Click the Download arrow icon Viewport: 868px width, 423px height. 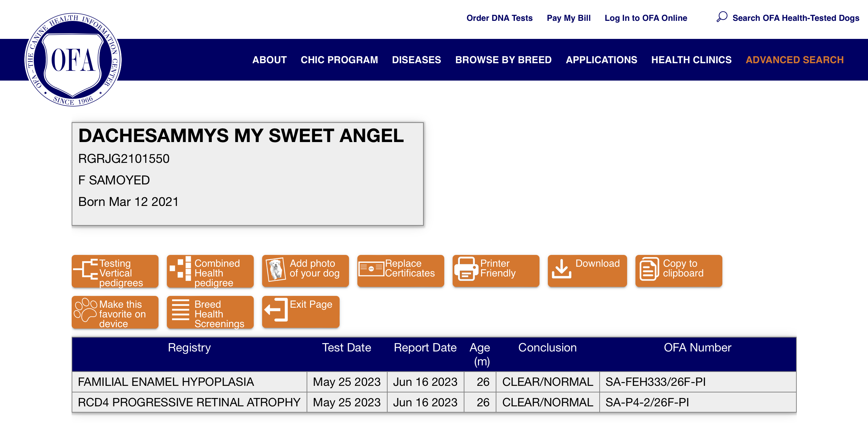(x=561, y=269)
